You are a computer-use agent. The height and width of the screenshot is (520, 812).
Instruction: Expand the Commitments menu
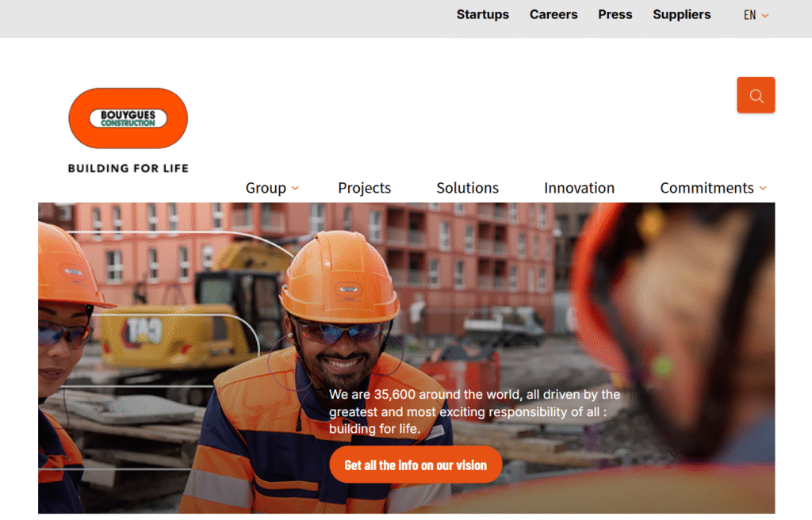tap(713, 188)
